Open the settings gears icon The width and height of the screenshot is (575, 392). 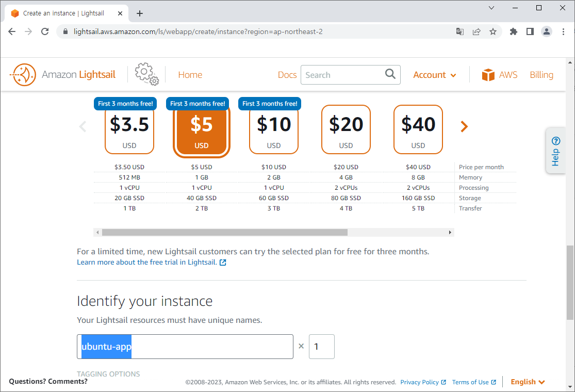(x=146, y=74)
